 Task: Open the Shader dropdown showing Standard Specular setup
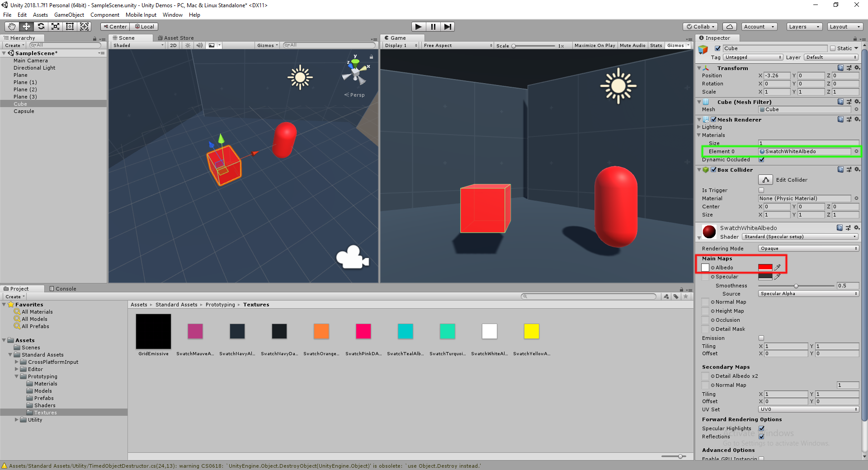(x=799, y=236)
